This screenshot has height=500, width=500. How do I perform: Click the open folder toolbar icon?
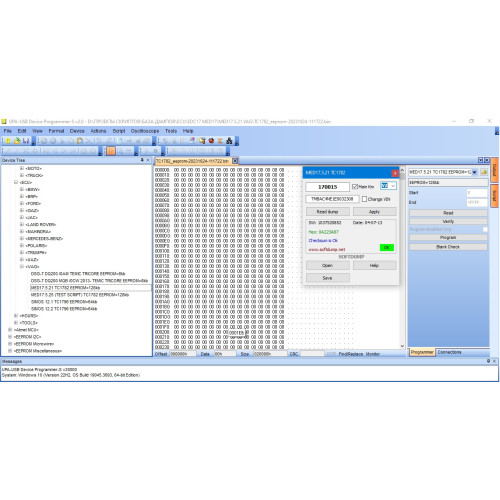click(x=17, y=141)
